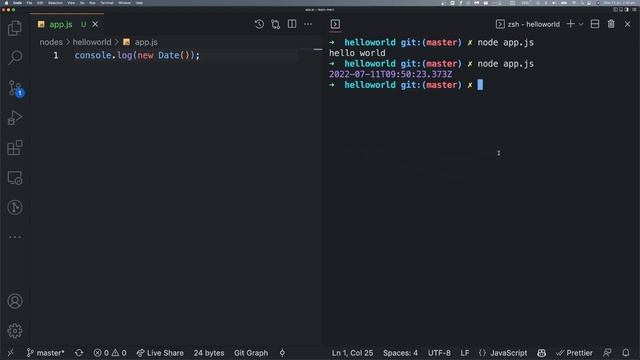The height and width of the screenshot is (360, 640).
Task: Show additional views ellipsis in activity bar
Action: tap(15, 237)
